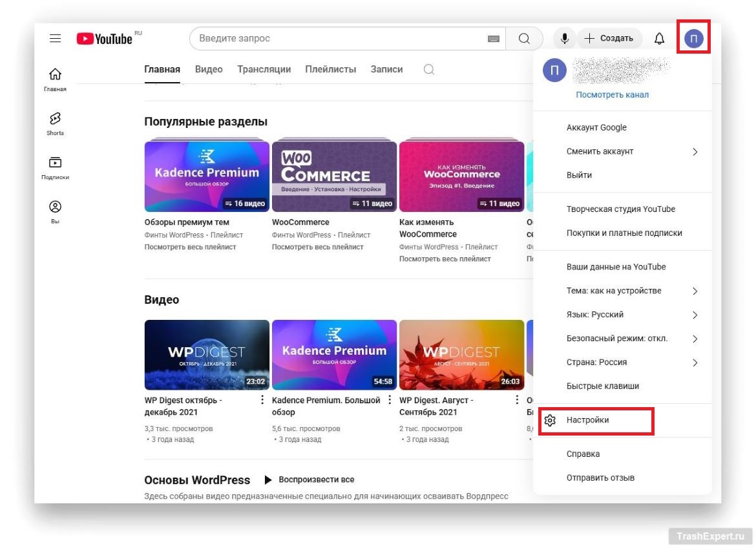Image resolution: width=756 pixels, height=548 pixels.
Task: Open options for WP Digest Август video
Action: pyautogui.click(x=516, y=400)
